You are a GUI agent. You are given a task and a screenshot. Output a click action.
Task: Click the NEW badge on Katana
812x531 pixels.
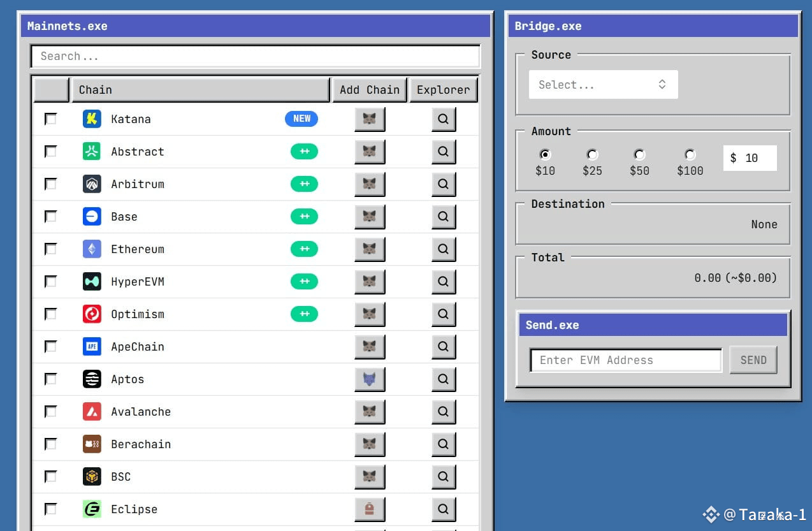(x=301, y=119)
